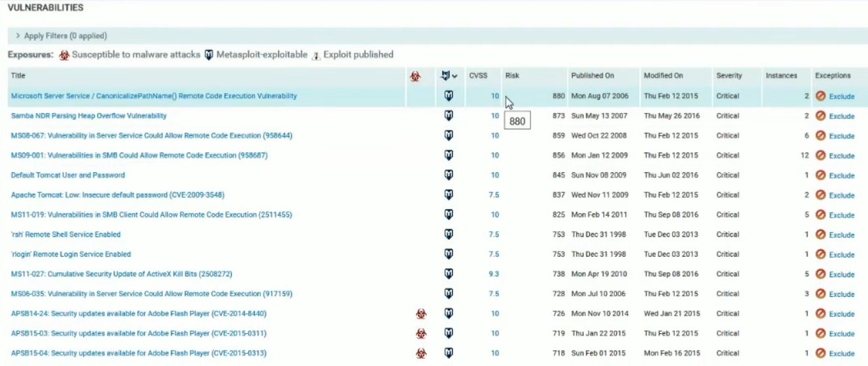Image resolution: width=868 pixels, height=366 pixels.
Task: Expand the Apply Filters section
Action: point(61,36)
